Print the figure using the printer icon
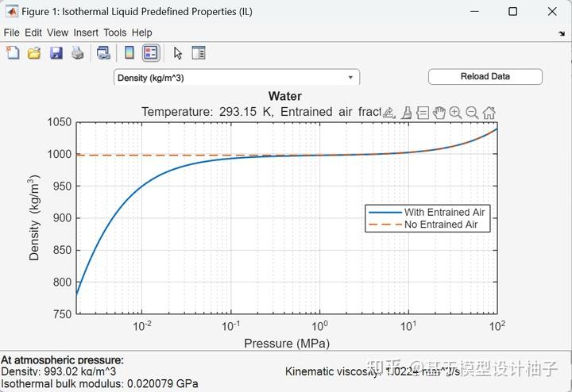Viewport: 572px width, 392px height. pyautogui.click(x=78, y=53)
